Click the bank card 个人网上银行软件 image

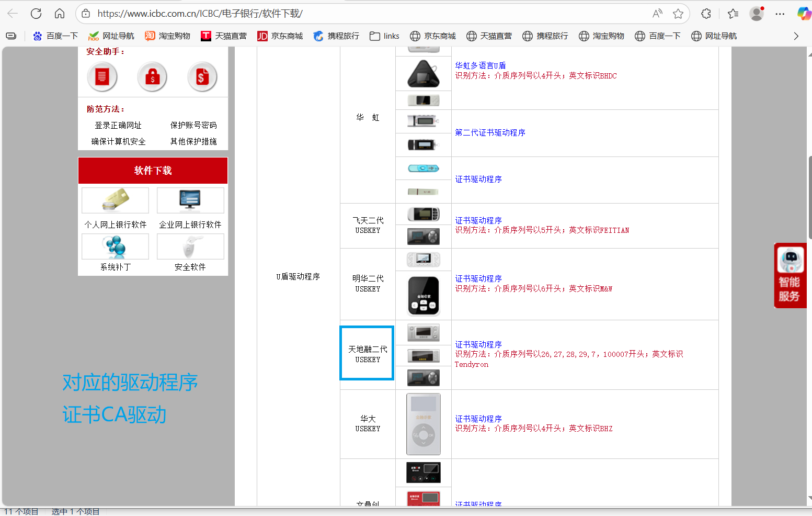[116, 200]
